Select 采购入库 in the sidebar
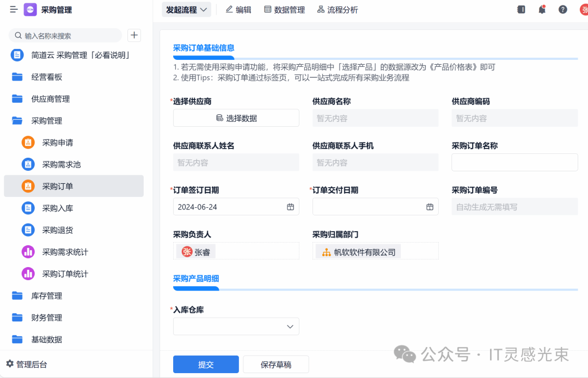 (58, 208)
